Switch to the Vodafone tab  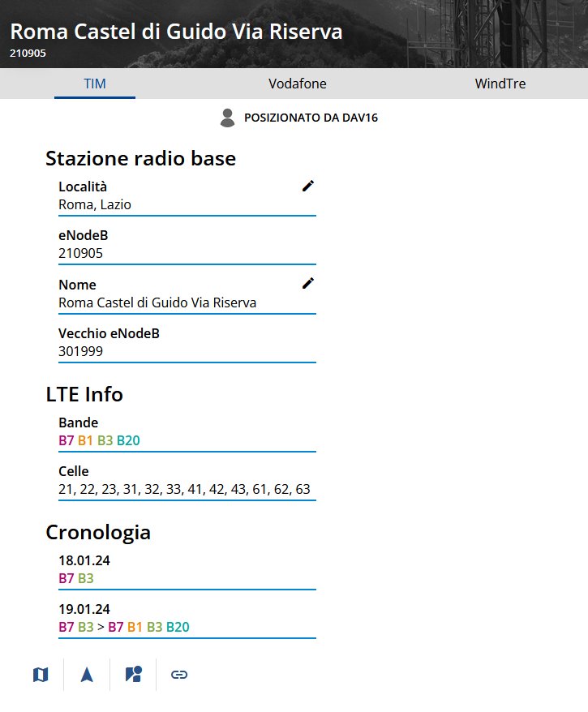coord(298,84)
